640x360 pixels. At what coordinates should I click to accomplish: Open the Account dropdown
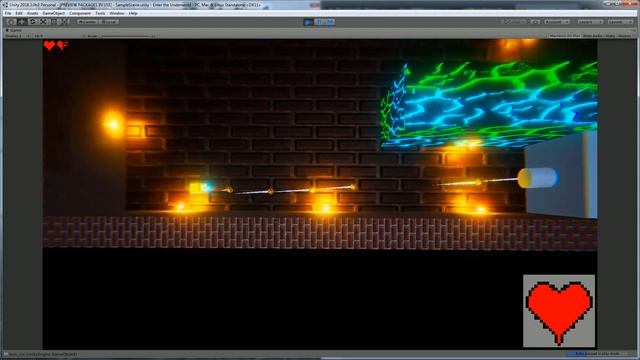click(x=557, y=22)
